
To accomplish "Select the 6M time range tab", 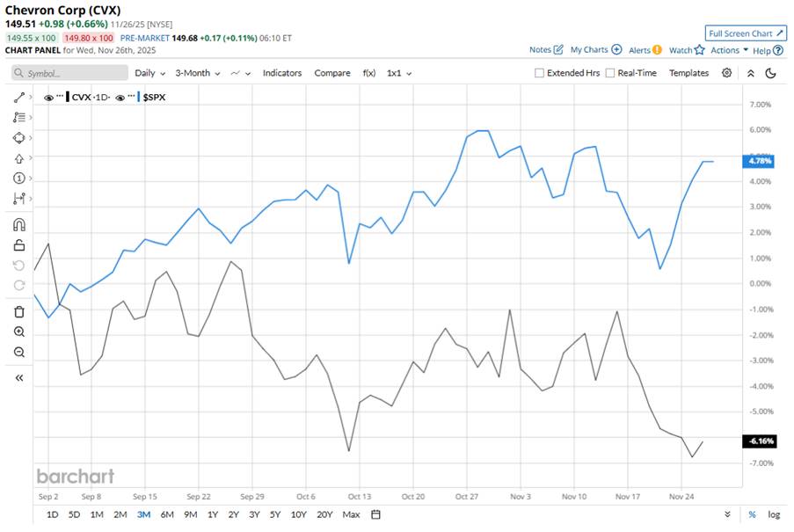I will tap(167, 514).
